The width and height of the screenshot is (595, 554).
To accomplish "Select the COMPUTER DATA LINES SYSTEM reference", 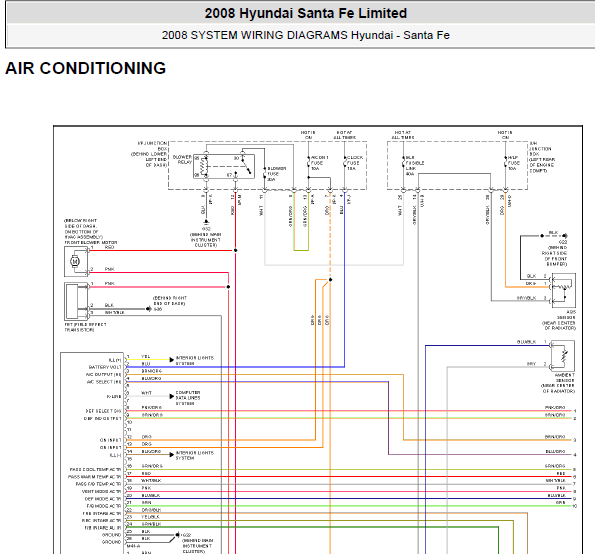I will pos(188,398).
